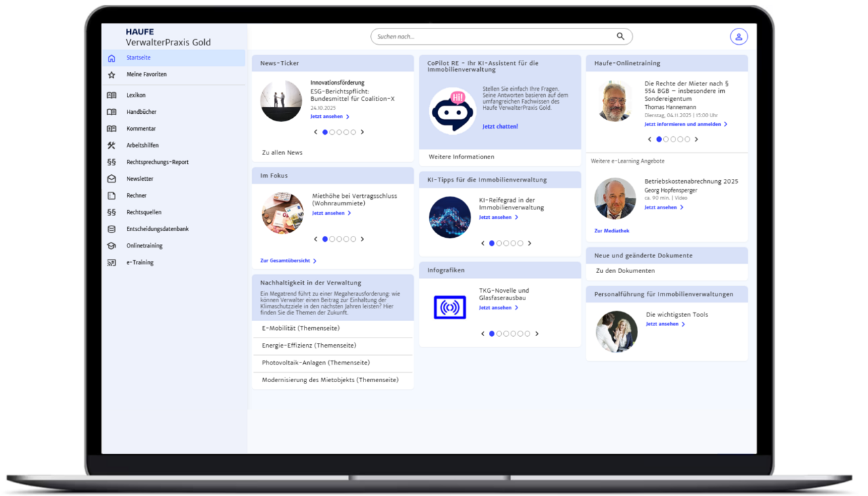Open Arbeitshilfen via the tools icon
The image size is (868, 496).
111,146
